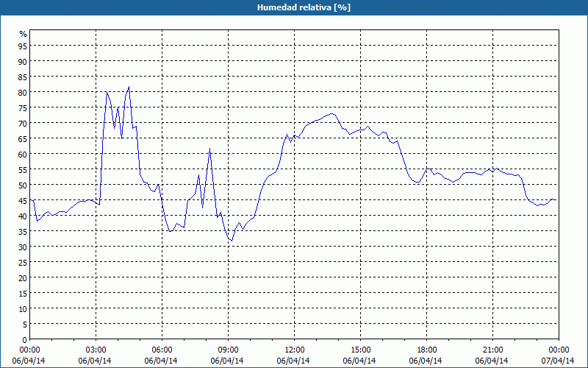Click the 06:00 time label
Image resolution: width=588 pixels, height=368 pixels.
[162, 350]
